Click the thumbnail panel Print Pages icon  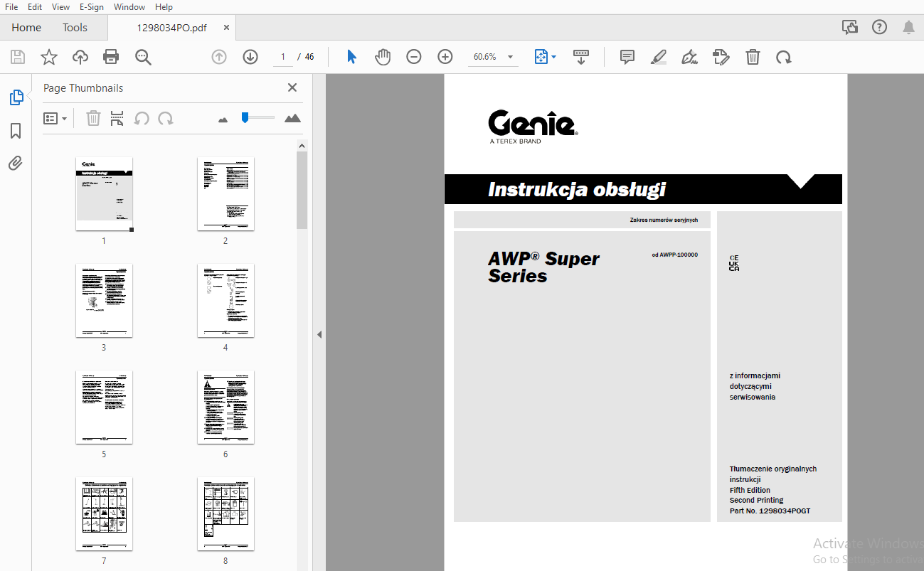[x=117, y=118]
